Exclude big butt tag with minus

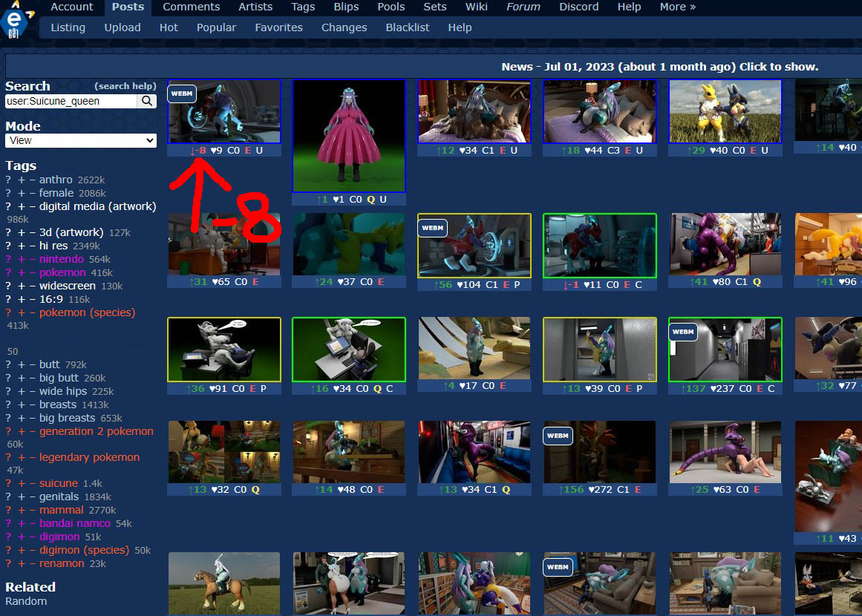pos(33,378)
